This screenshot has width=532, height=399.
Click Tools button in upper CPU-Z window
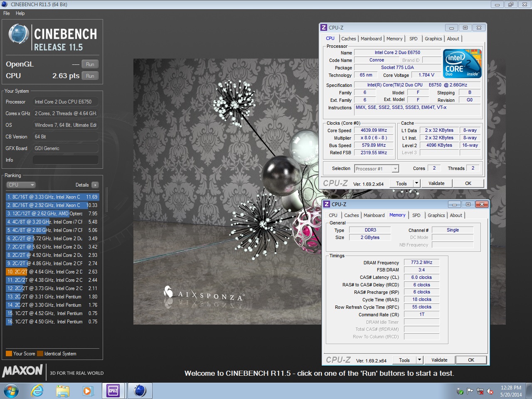click(x=401, y=184)
